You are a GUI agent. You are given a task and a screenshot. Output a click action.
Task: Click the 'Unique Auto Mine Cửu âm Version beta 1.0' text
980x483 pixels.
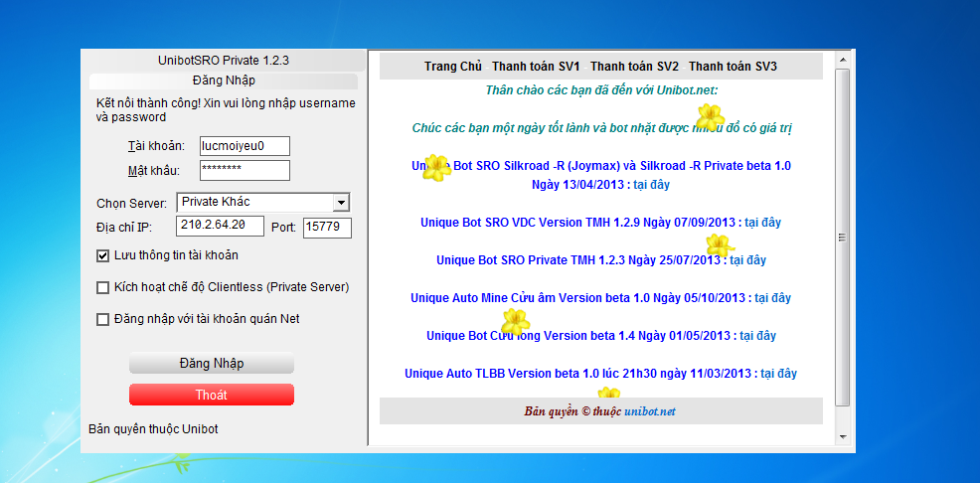click(531, 298)
